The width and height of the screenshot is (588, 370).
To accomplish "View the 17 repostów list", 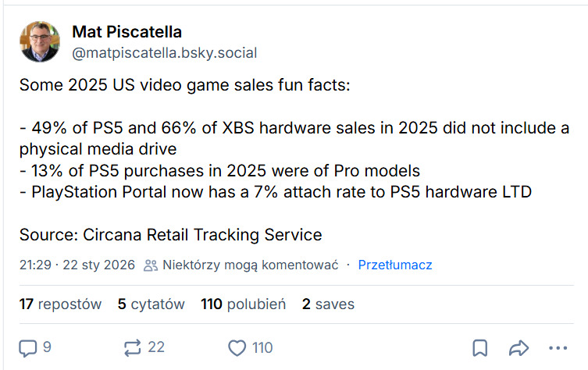I will (60, 304).
